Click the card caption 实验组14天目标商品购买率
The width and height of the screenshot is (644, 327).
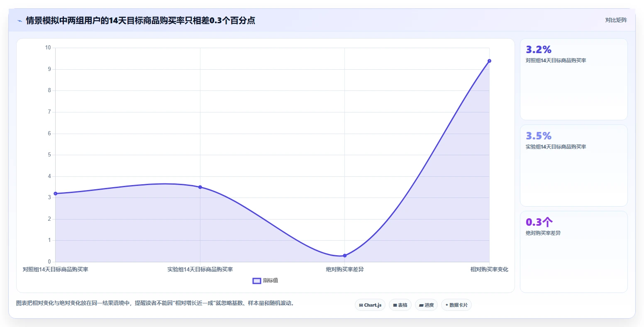pyautogui.click(x=556, y=147)
